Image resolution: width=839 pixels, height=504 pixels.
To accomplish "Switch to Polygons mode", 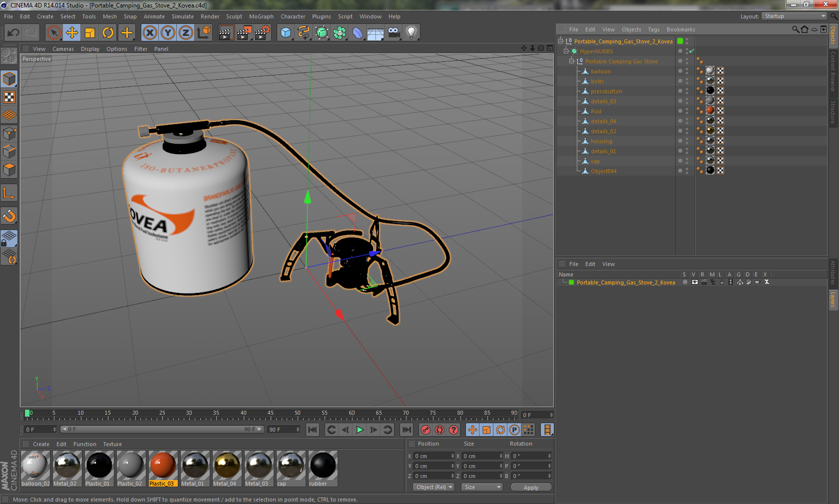I will 9,170.
